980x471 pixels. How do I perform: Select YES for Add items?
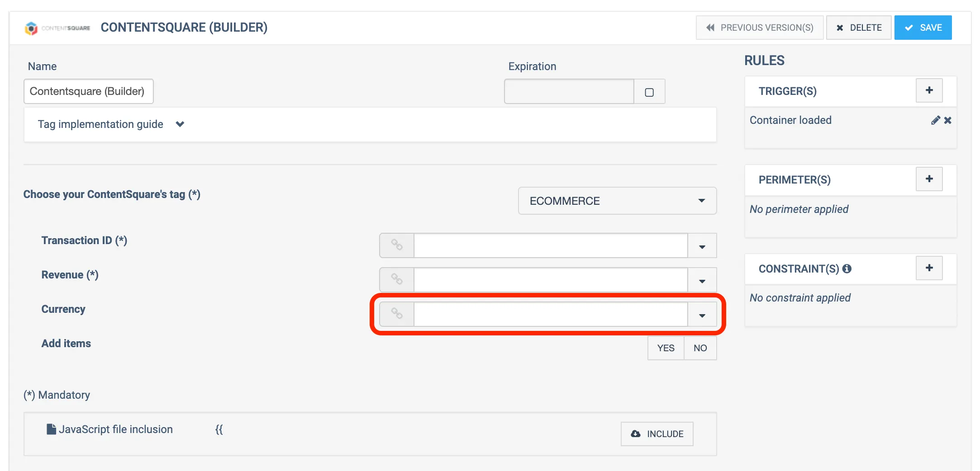click(666, 348)
